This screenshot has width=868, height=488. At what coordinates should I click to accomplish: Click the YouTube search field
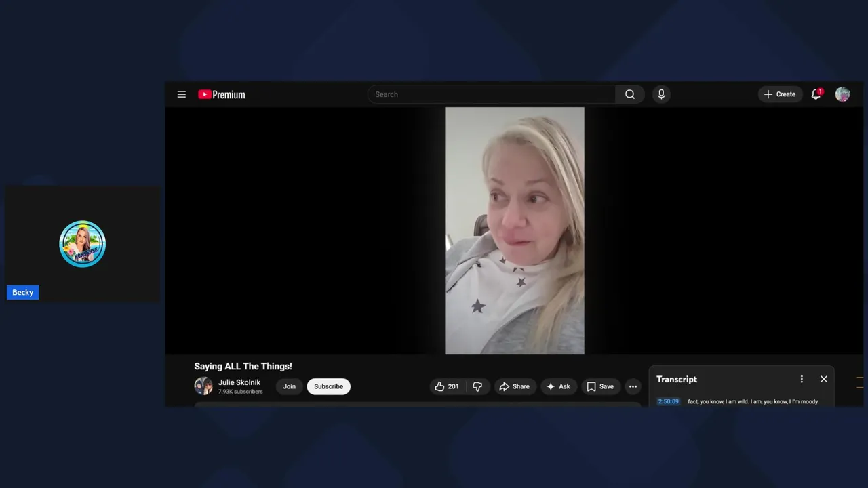click(492, 94)
